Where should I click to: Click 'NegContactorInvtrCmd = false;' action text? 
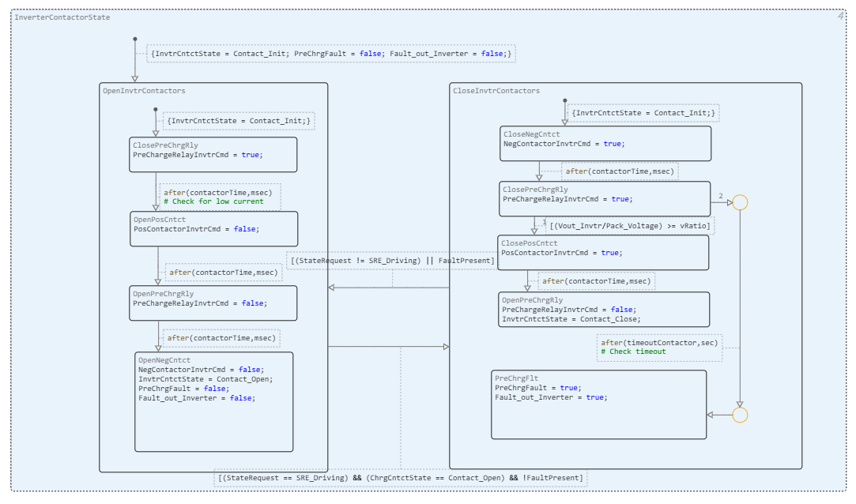[x=201, y=370]
